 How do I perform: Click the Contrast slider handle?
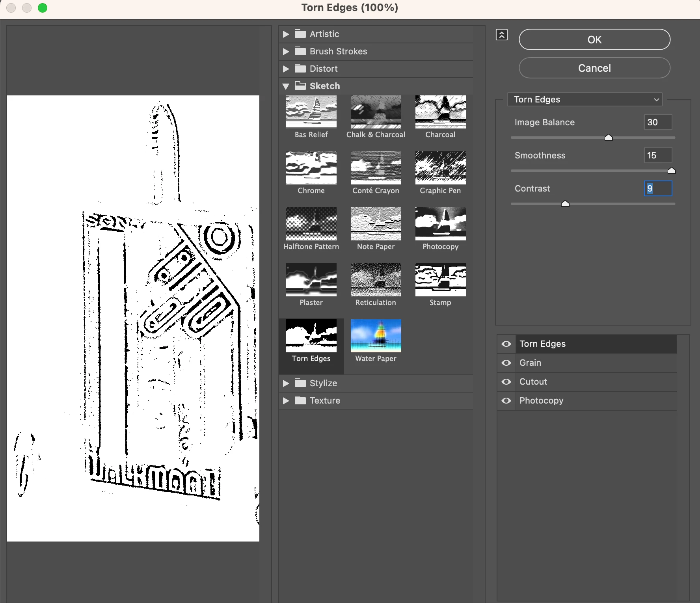point(565,203)
